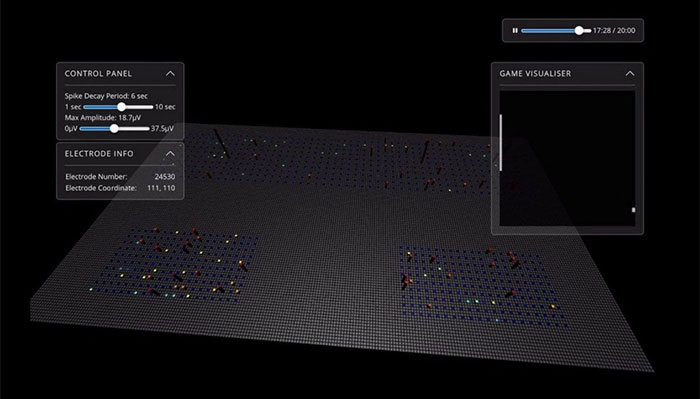Click the 10 sec end of decay slider
The width and height of the screenshot is (700, 399).
pos(165,107)
